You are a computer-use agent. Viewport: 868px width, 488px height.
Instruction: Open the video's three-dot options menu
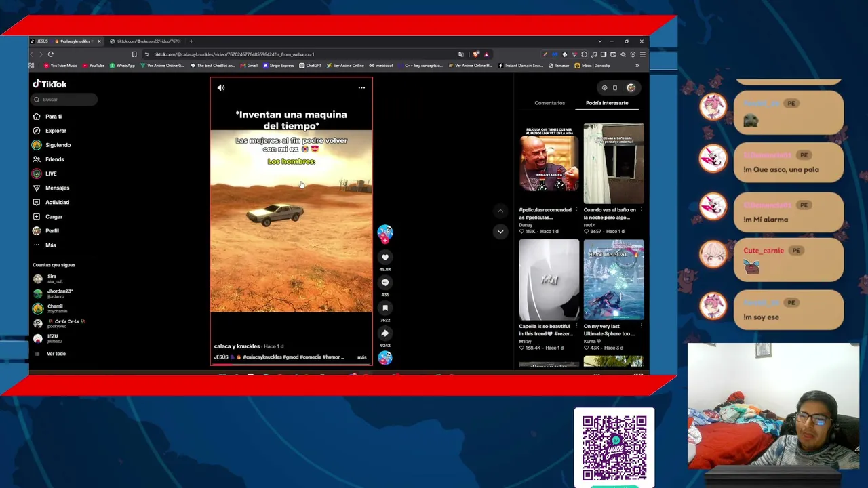pos(361,87)
